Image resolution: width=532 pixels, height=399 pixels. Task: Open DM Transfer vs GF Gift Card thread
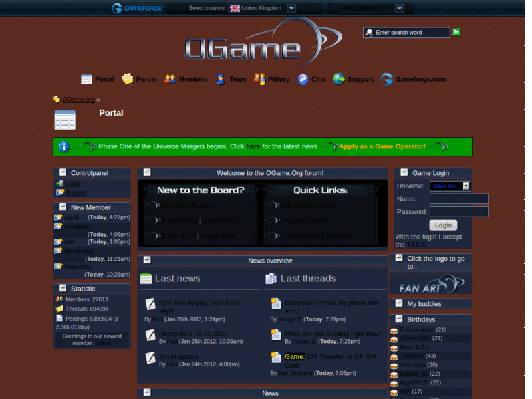point(331,361)
